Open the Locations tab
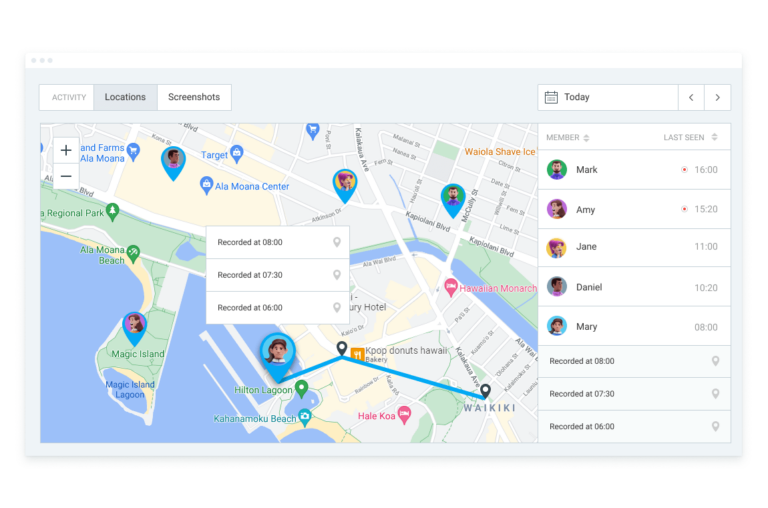The height and width of the screenshot is (508, 768). click(x=125, y=97)
